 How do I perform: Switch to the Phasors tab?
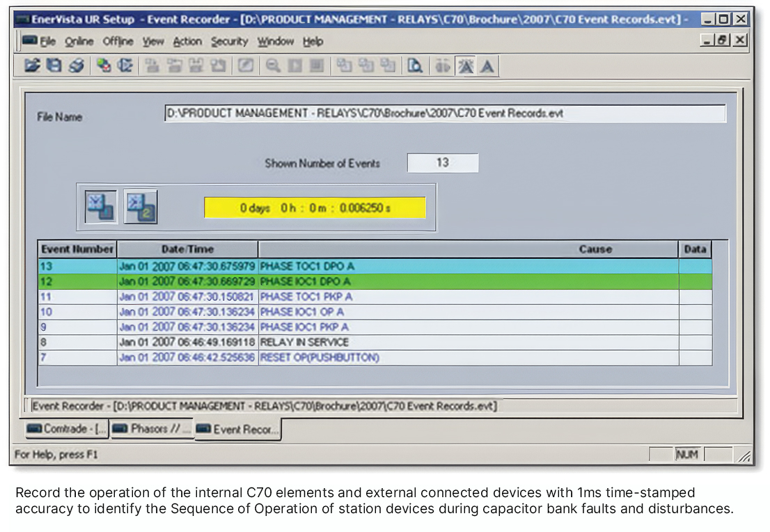pyautogui.click(x=151, y=429)
